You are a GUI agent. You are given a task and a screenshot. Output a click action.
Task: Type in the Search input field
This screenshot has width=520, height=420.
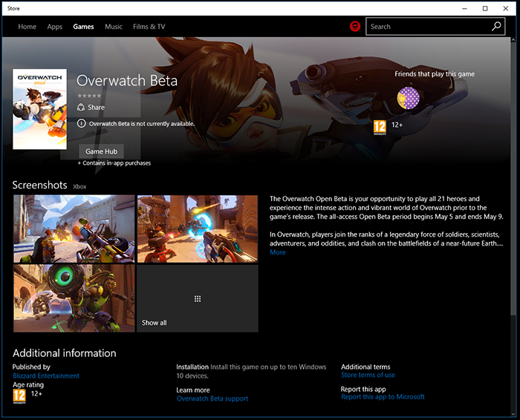click(427, 27)
